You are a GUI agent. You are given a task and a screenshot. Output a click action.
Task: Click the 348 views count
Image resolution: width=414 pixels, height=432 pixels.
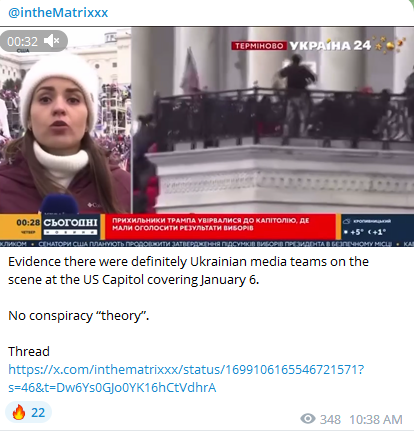[330, 419]
